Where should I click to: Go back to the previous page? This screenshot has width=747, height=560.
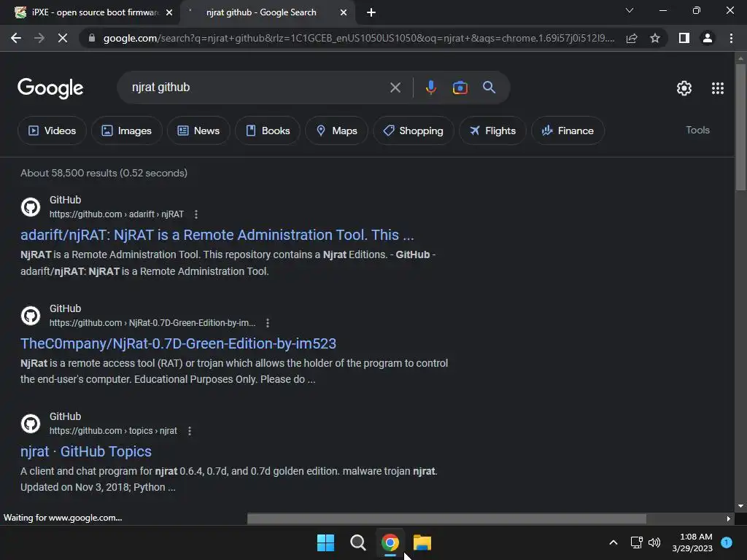coord(16,38)
